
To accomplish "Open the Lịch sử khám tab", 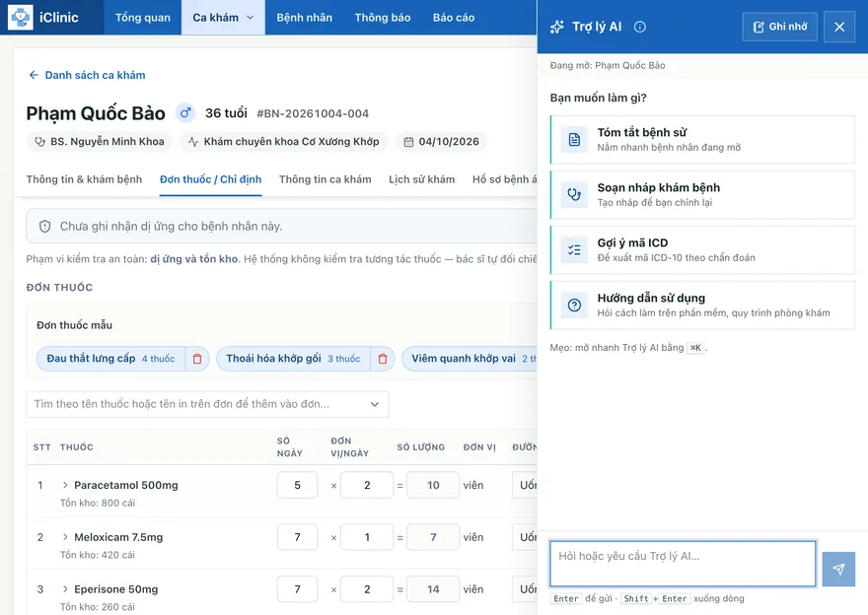I will pyautogui.click(x=422, y=179).
